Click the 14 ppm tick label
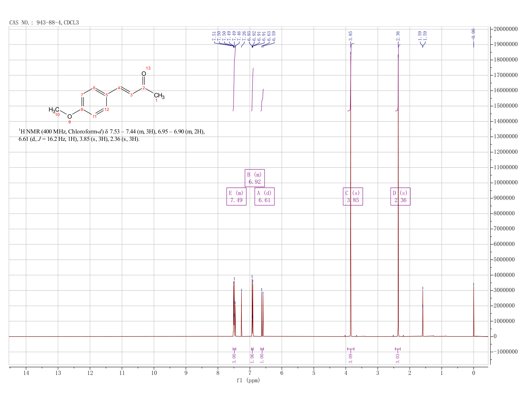The image size is (532, 411). pyautogui.click(x=26, y=373)
